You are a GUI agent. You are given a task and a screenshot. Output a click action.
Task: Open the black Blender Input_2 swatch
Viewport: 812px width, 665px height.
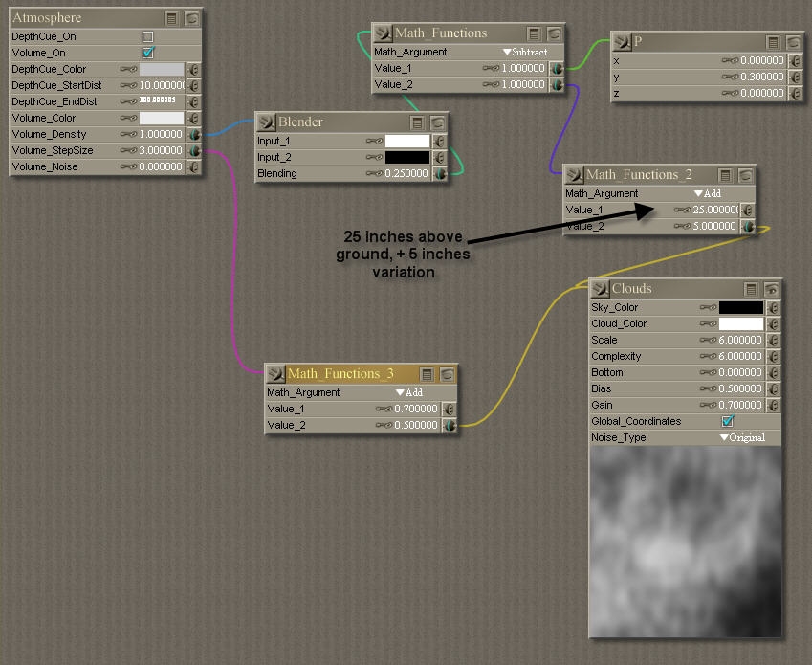[x=407, y=158]
